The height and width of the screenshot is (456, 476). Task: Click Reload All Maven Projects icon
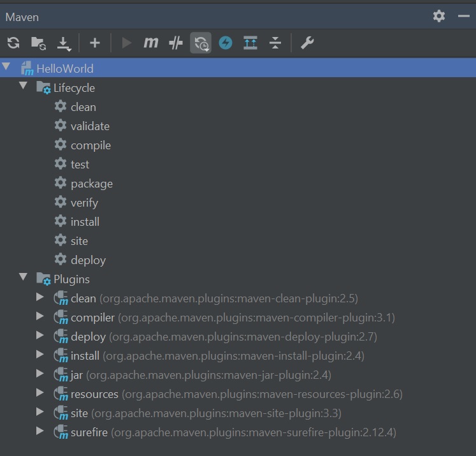(13, 43)
